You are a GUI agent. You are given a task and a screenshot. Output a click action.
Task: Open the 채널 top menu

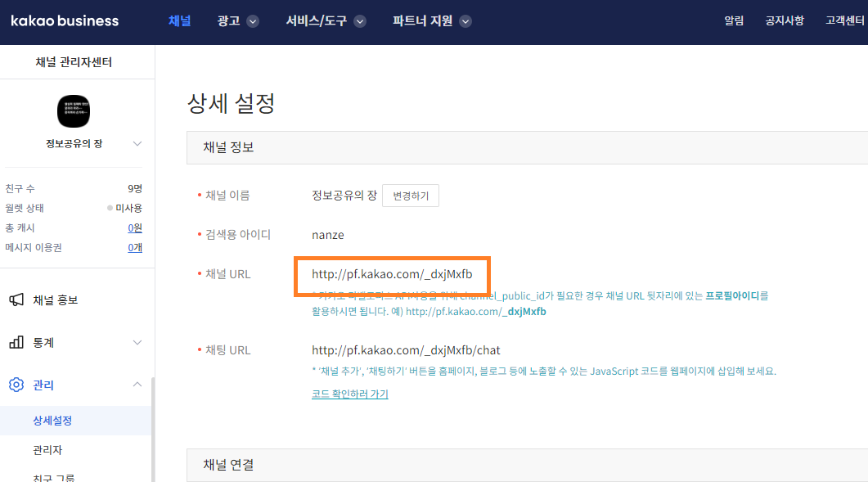tap(179, 21)
